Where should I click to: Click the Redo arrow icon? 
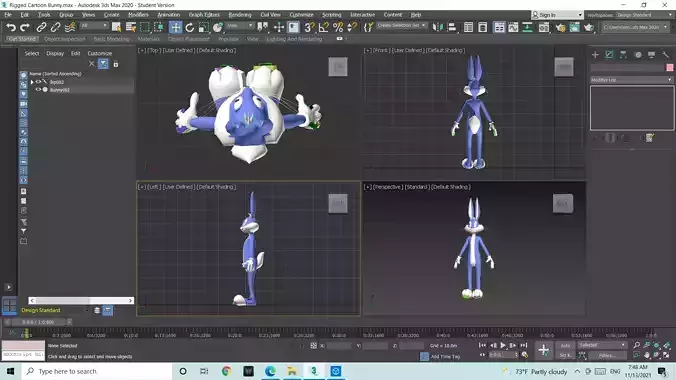click(x=25, y=28)
